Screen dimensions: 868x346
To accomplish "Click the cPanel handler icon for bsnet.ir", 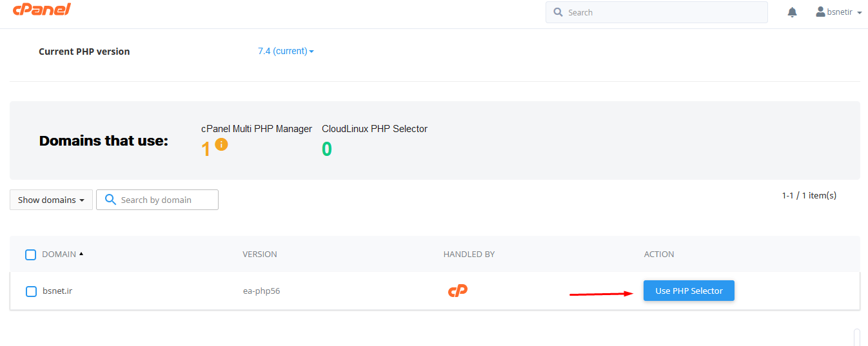I will [x=458, y=291].
